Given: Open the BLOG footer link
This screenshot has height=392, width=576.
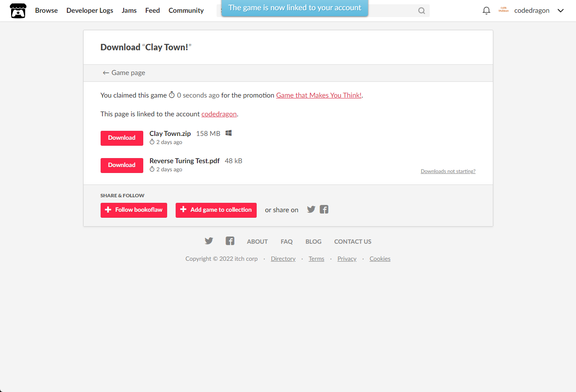Looking at the screenshot, I should click(313, 242).
